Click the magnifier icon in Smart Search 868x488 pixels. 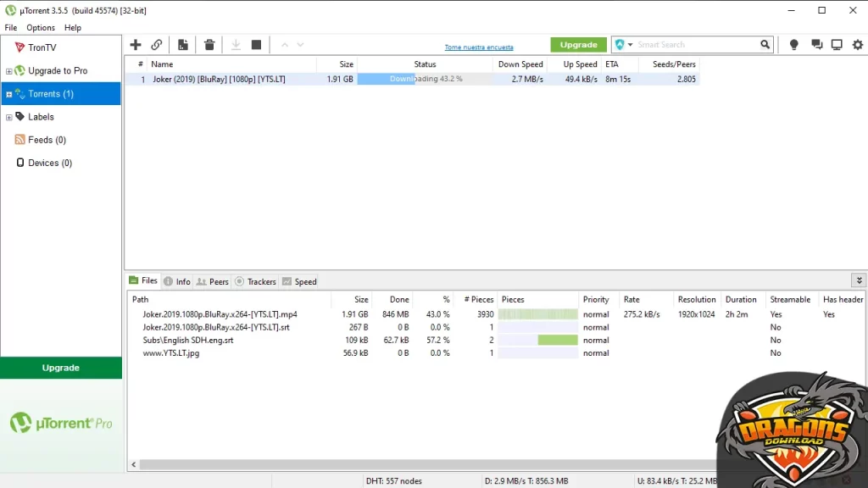[765, 45]
